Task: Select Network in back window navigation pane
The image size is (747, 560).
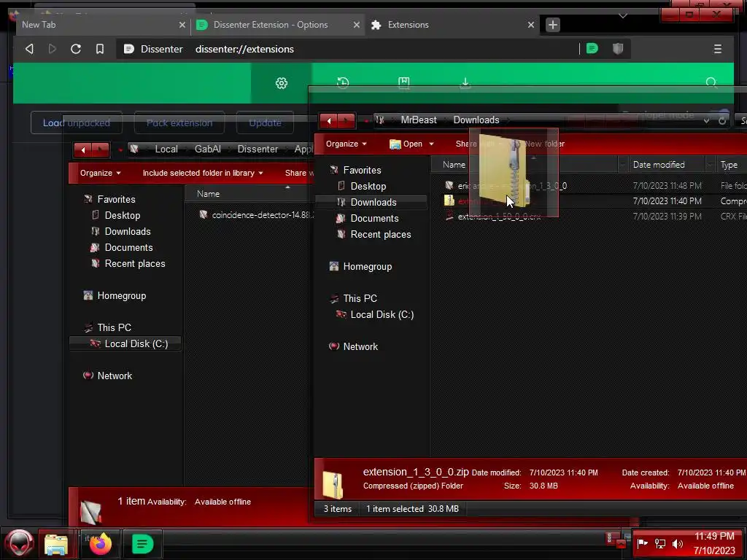Action: (x=115, y=376)
